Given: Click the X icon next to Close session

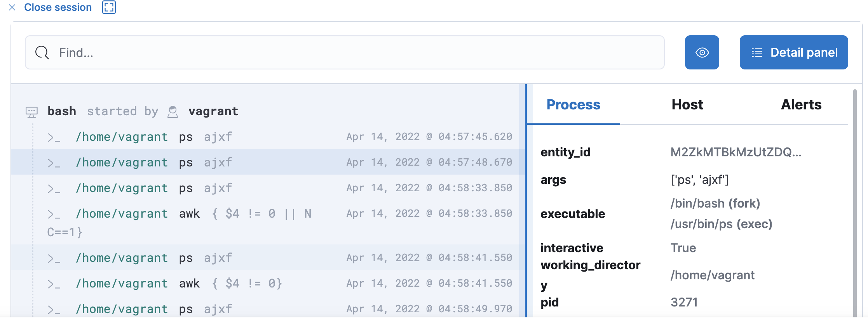Looking at the screenshot, I should (x=12, y=7).
